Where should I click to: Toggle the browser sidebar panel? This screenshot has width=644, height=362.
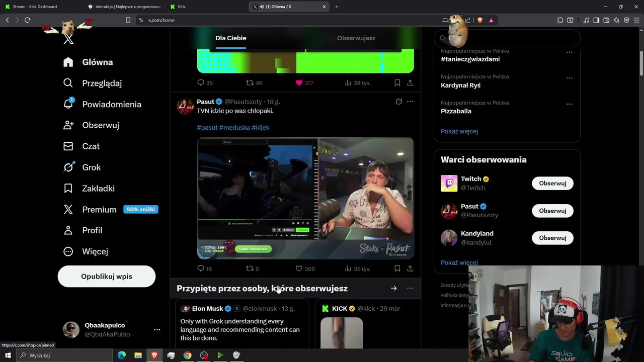click(596, 20)
